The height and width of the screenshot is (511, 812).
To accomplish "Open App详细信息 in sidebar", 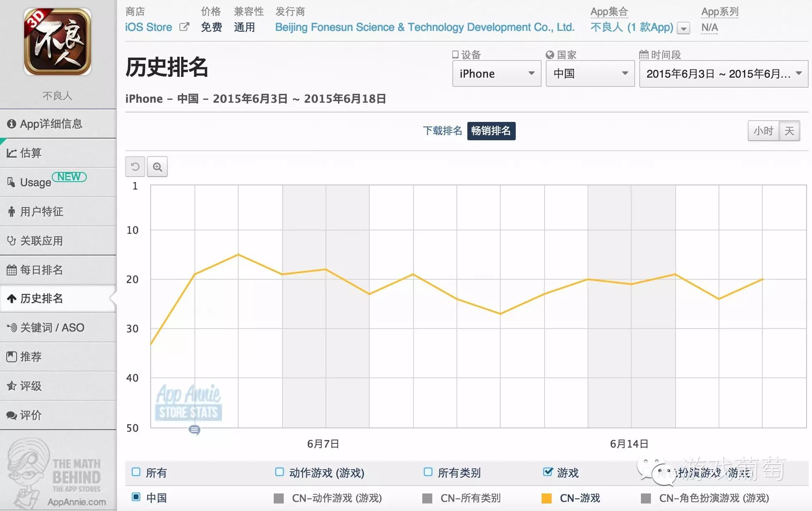I will pos(58,124).
